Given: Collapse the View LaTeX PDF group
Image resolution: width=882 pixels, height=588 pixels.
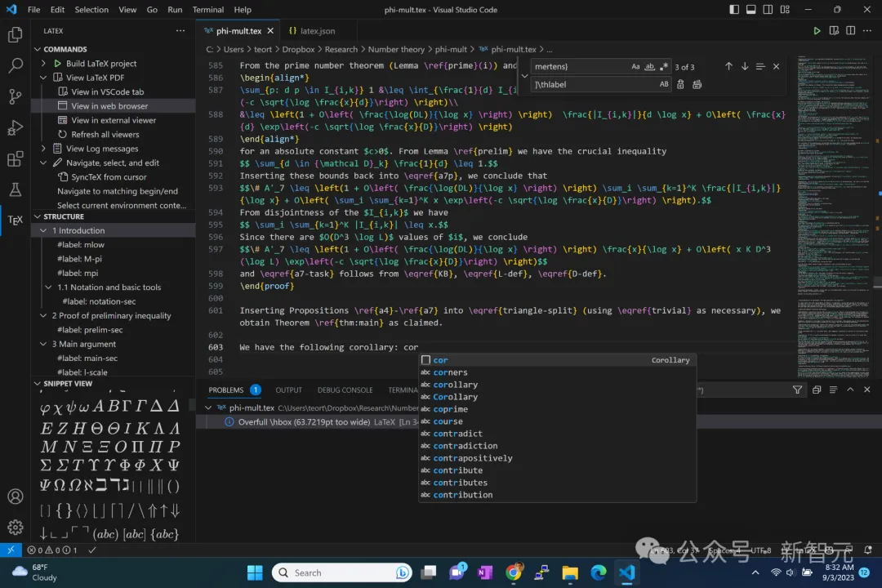Looking at the screenshot, I should [43, 78].
